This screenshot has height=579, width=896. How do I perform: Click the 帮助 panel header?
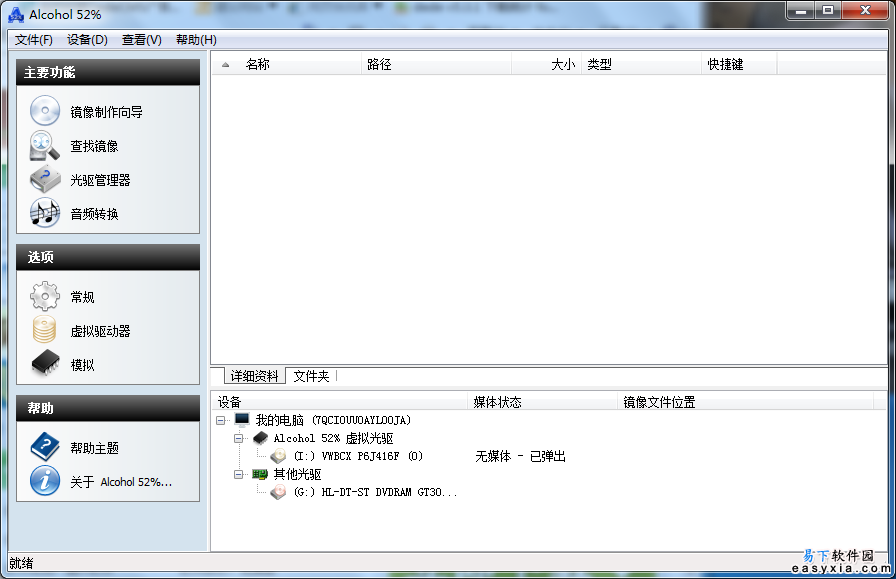click(108, 408)
